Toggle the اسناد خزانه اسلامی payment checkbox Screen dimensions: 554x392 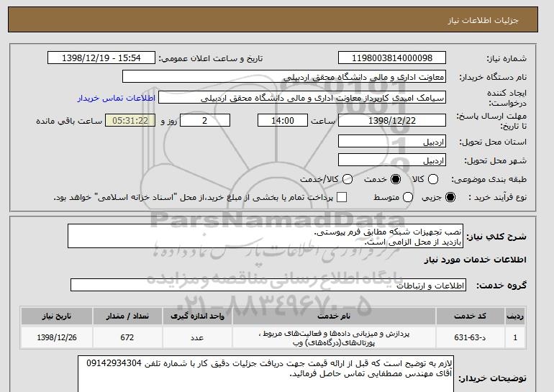[x=342, y=197]
